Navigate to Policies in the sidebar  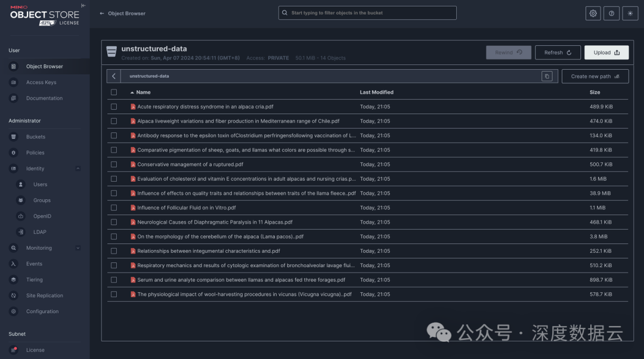(x=35, y=153)
